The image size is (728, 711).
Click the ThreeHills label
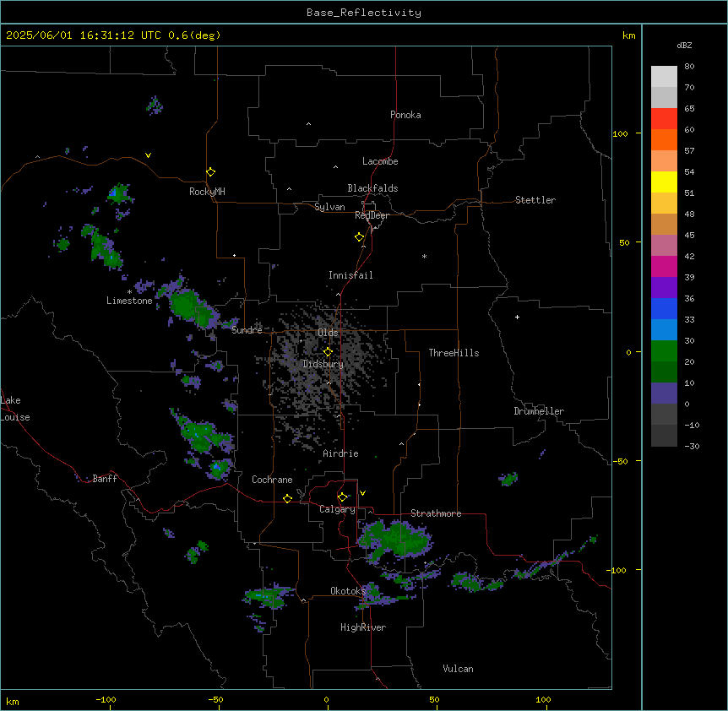point(454,353)
